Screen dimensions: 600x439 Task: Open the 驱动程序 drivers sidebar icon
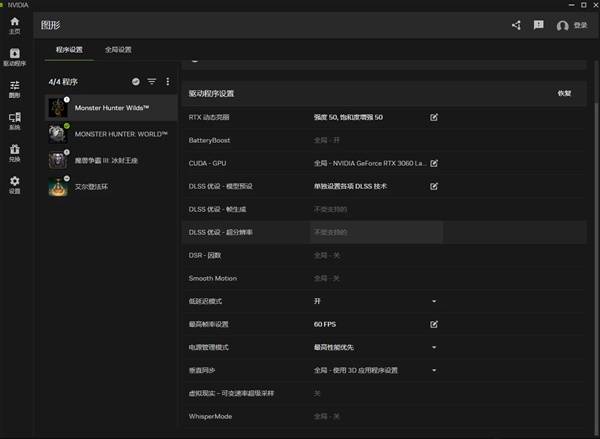(15, 53)
